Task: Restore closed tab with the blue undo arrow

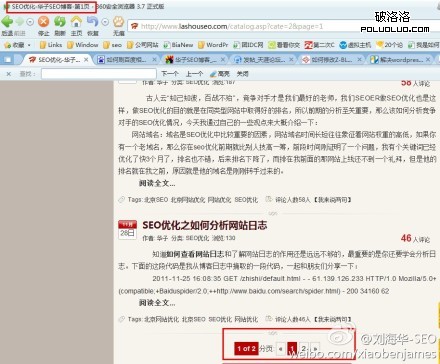Action: (x=92, y=22)
